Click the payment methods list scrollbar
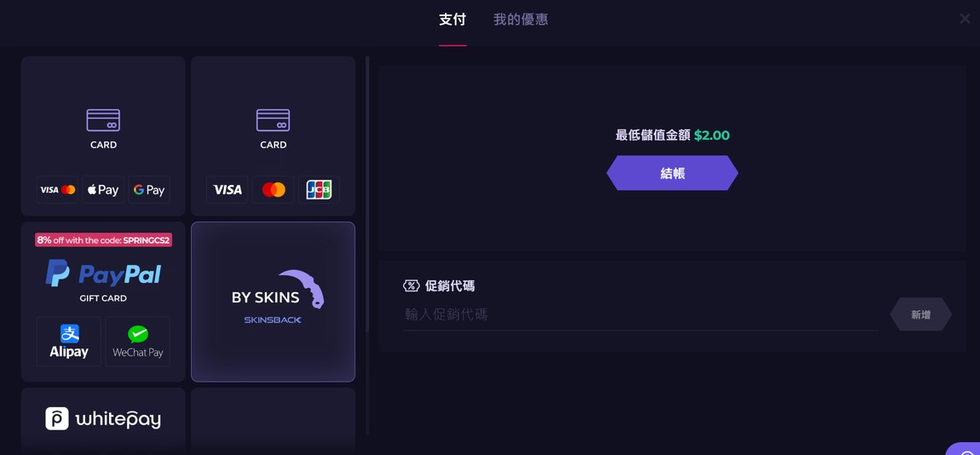Viewport: 980px width, 455px height. pyautogui.click(x=367, y=193)
